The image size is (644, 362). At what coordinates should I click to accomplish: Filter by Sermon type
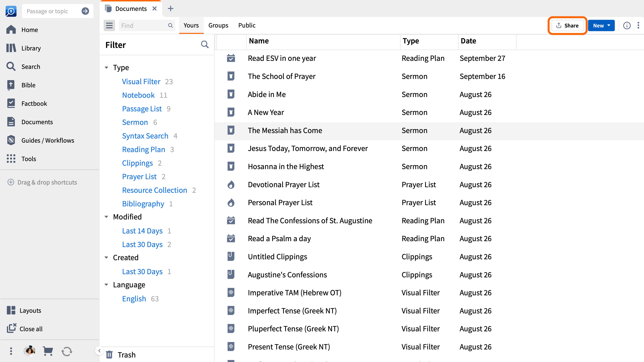coord(135,122)
